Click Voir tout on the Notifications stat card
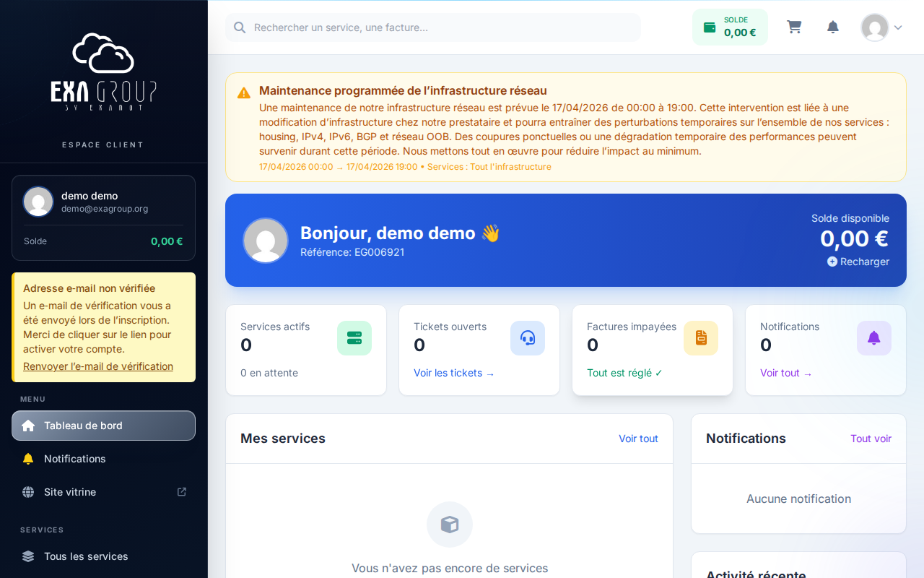This screenshot has height=578, width=924. pos(786,373)
